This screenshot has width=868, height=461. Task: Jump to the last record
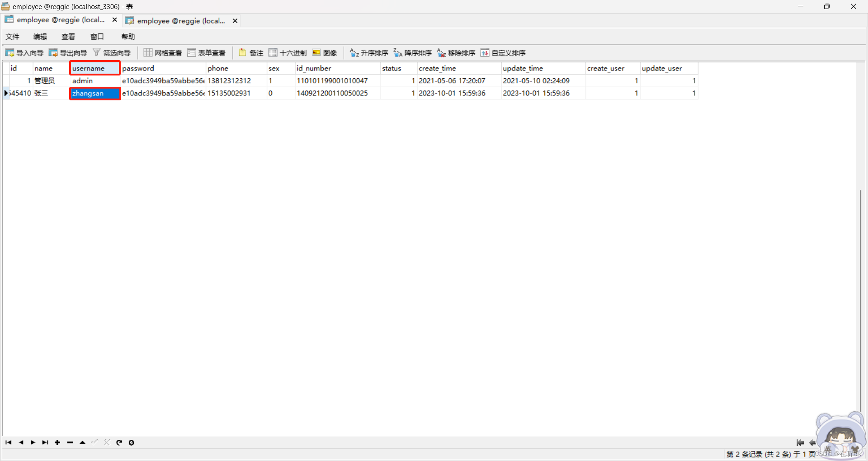point(45,442)
